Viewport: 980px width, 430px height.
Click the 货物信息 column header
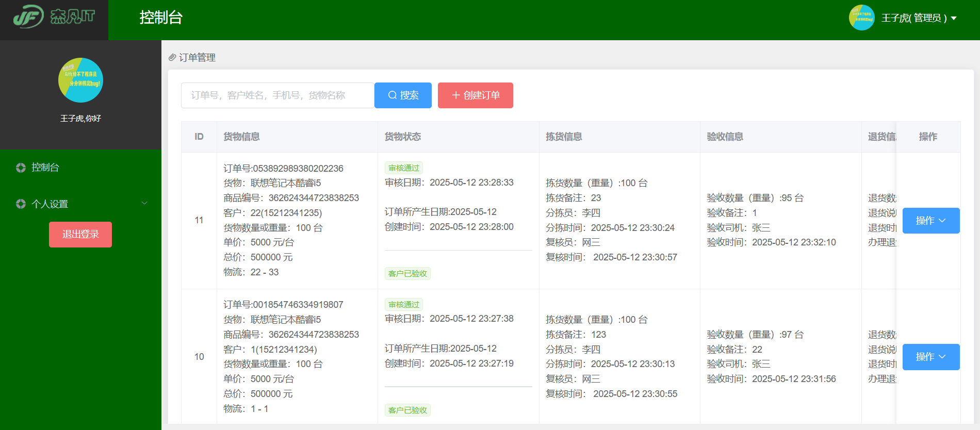(x=298, y=137)
